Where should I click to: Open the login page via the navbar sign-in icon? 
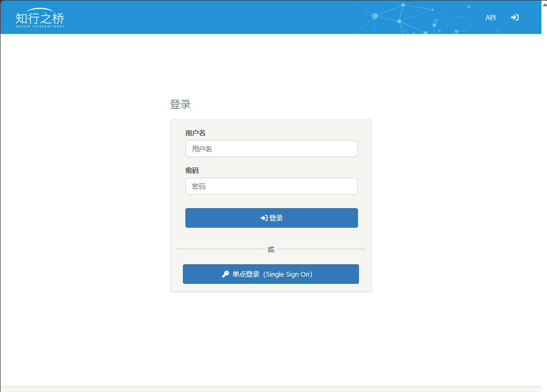pyautogui.click(x=515, y=18)
